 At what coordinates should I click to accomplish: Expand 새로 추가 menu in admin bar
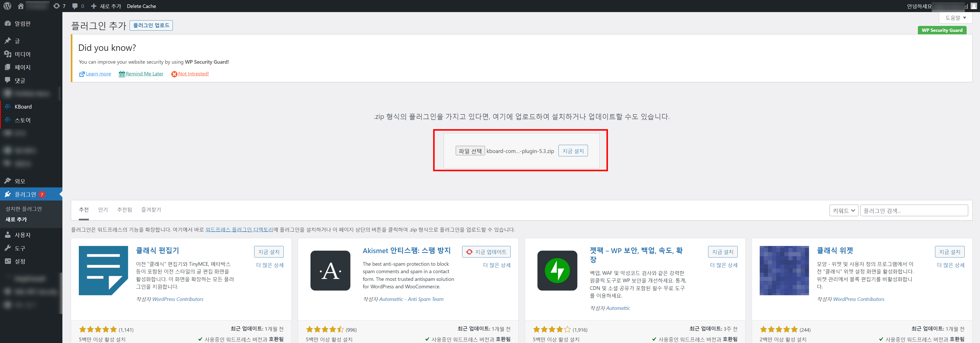pyautogui.click(x=106, y=6)
